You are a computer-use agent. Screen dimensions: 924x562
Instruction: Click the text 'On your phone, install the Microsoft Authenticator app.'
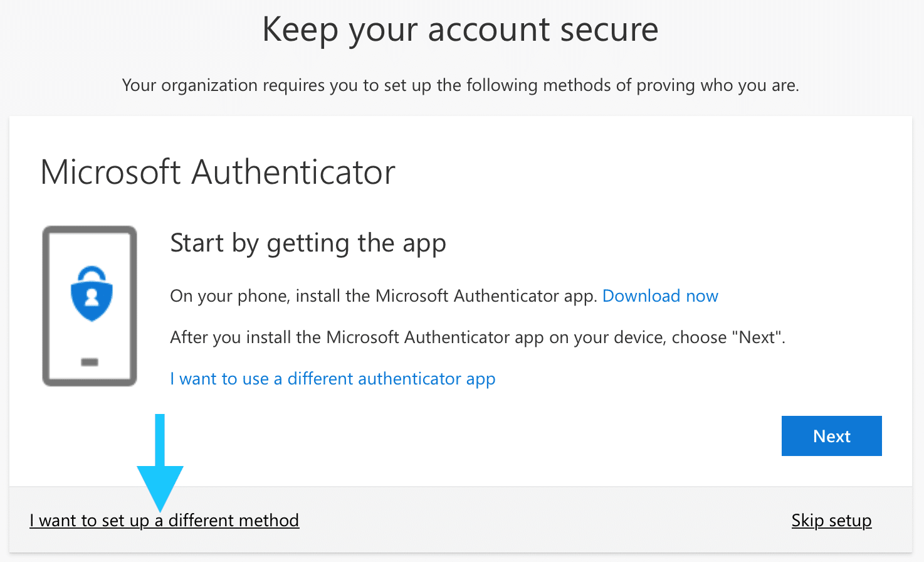(383, 296)
